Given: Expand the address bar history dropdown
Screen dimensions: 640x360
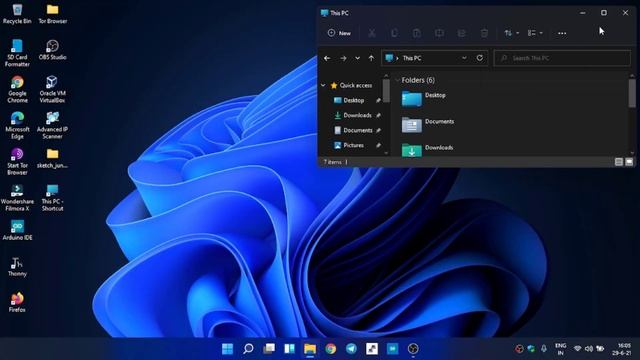Looking at the screenshot, I should (x=464, y=58).
